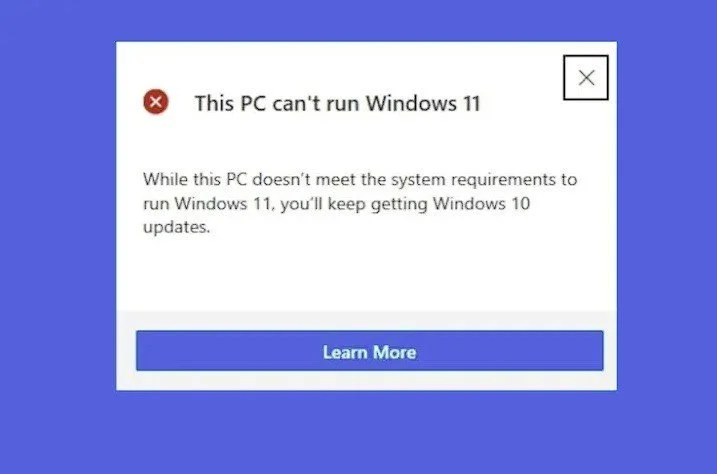717x474 pixels.
Task: Open the Learn More button
Action: tap(369, 351)
